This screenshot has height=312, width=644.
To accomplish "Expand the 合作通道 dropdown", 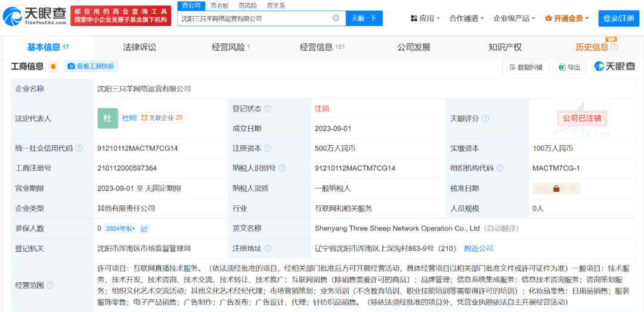I will (x=466, y=18).
